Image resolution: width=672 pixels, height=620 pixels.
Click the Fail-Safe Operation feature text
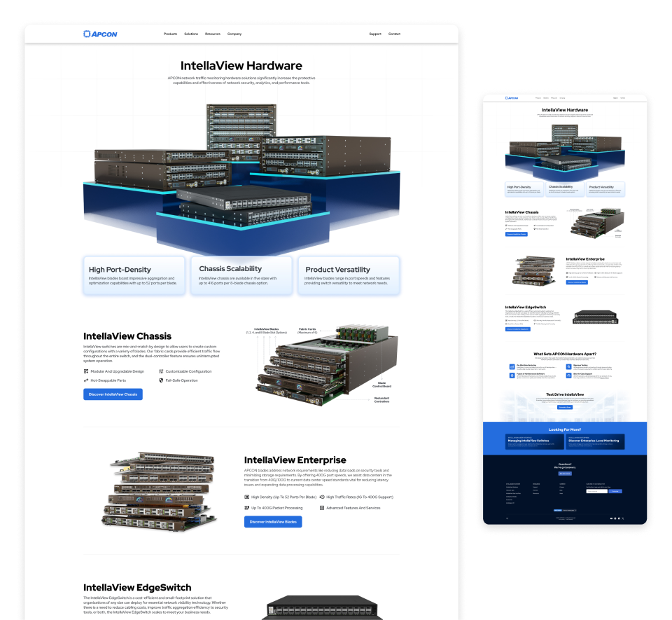click(x=182, y=380)
